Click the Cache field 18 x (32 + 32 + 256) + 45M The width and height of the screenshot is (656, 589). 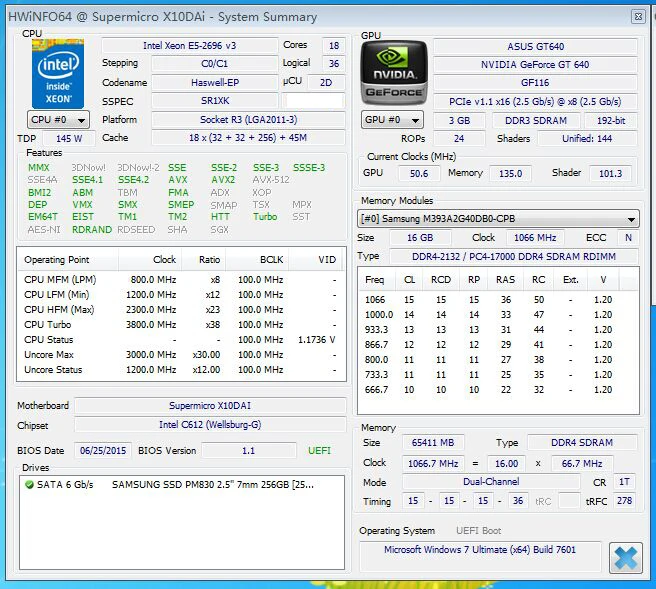[x=249, y=138]
